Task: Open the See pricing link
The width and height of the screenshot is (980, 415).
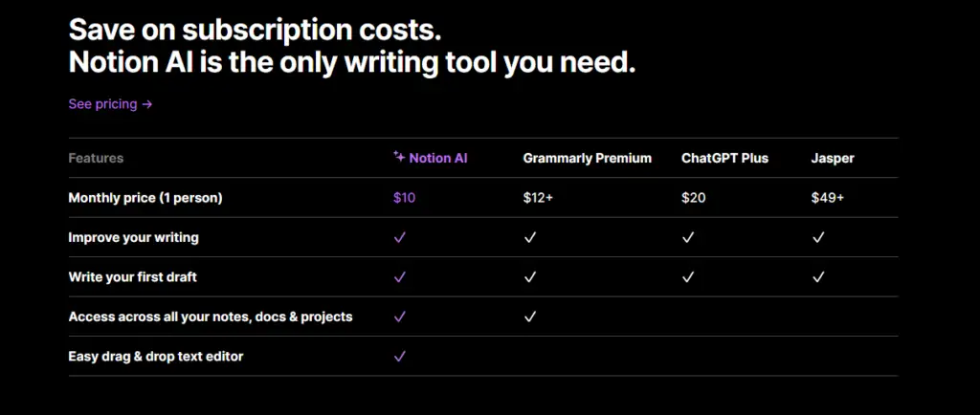Action: [x=111, y=104]
